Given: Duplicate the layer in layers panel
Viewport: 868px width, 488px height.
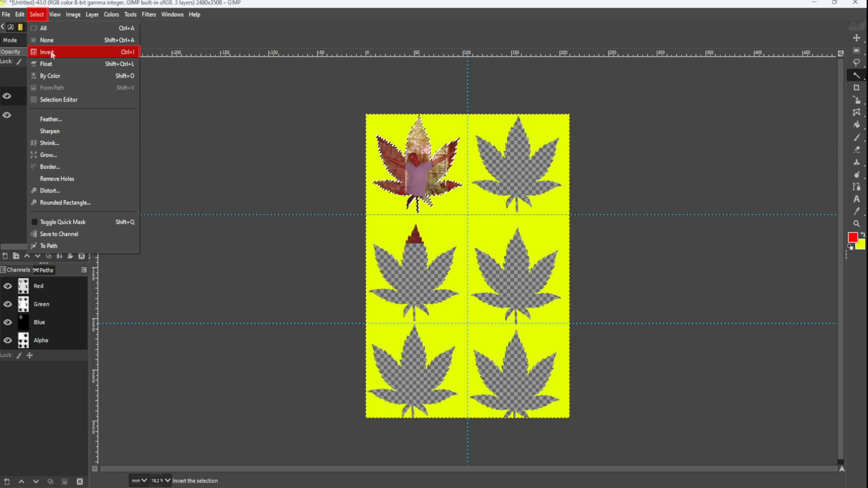Looking at the screenshot, I should (x=48, y=256).
